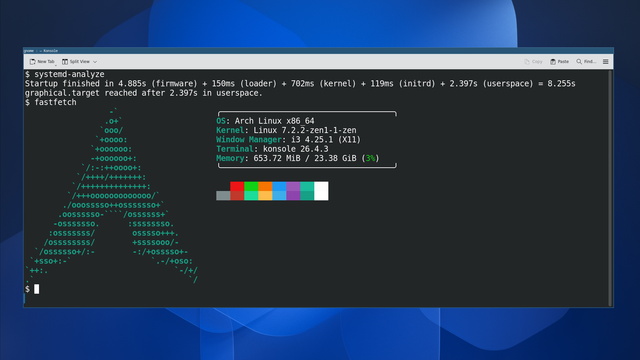Open the Split View dropdown
Screen dimensions: 640x360
pyautogui.click(x=80, y=62)
